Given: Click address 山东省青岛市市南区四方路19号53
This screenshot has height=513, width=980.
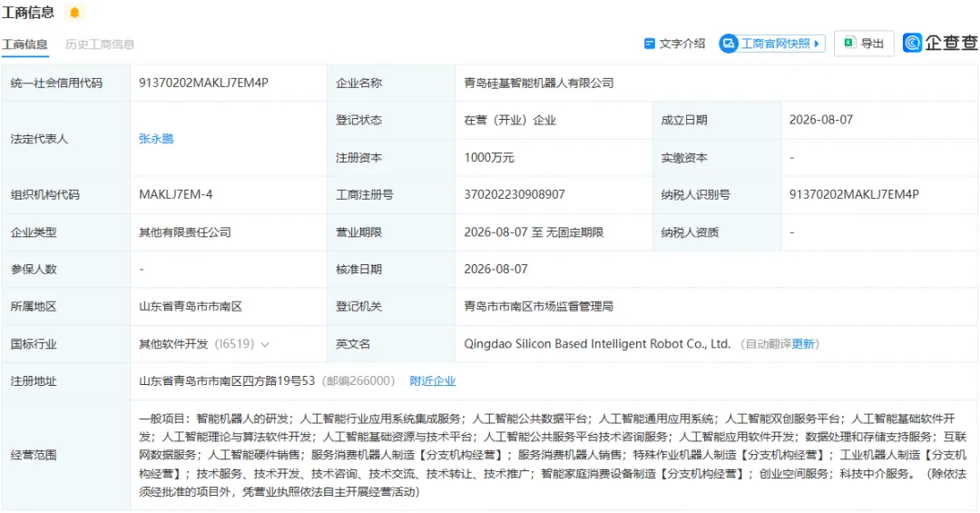Looking at the screenshot, I should [227, 380].
